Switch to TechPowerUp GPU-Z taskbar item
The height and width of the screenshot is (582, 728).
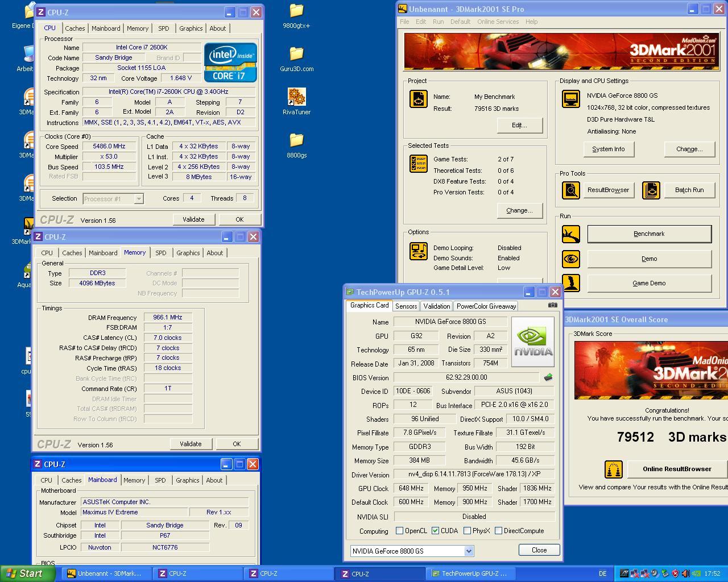470,573
